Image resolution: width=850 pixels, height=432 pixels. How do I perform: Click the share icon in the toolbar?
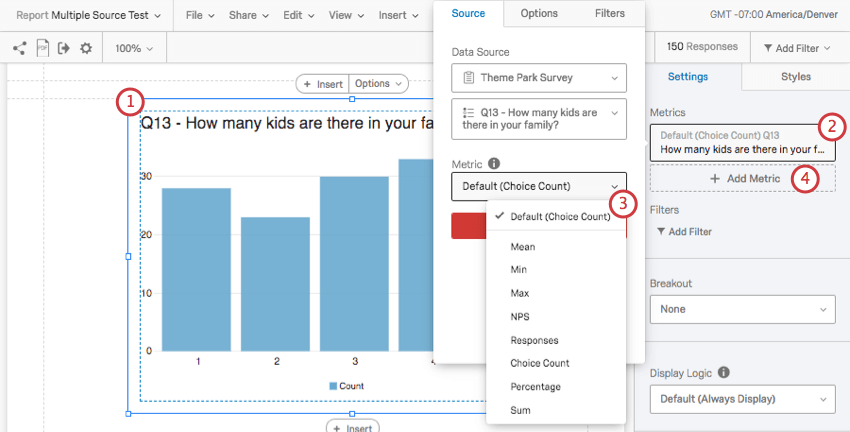coord(20,48)
